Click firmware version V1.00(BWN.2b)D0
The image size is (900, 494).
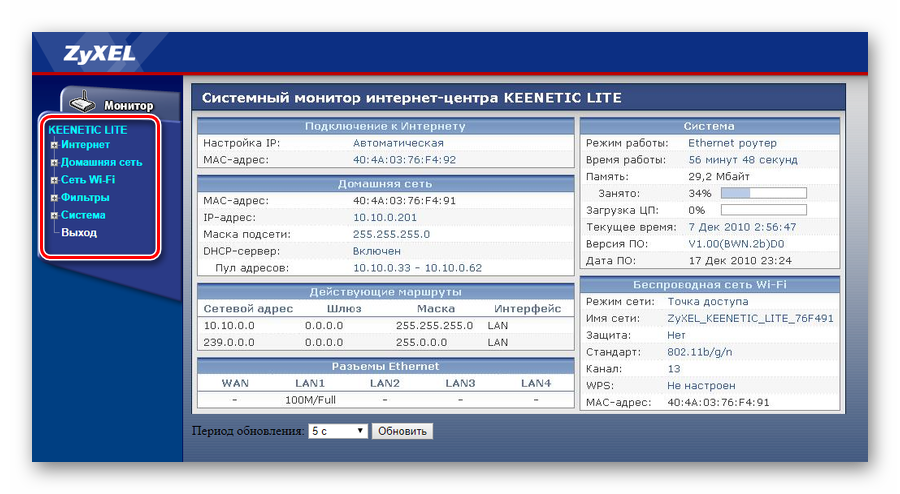736,244
